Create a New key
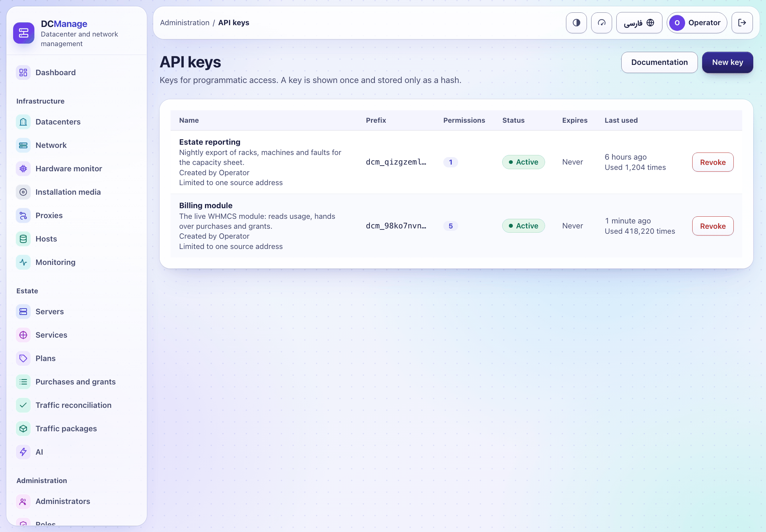 point(727,62)
